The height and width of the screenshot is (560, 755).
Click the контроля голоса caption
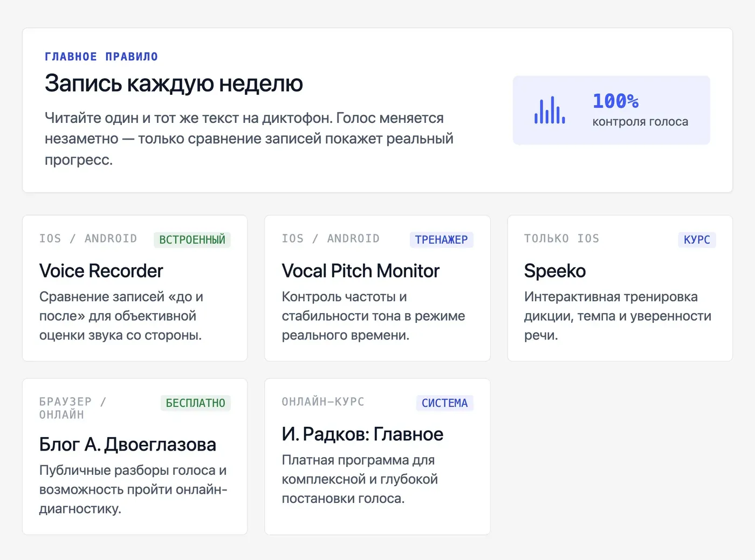point(640,122)
